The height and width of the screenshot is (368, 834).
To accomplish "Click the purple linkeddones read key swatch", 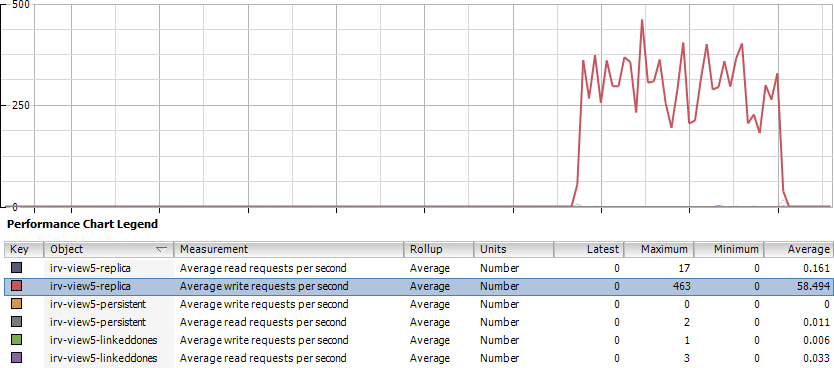I will (x=16, y=358).
